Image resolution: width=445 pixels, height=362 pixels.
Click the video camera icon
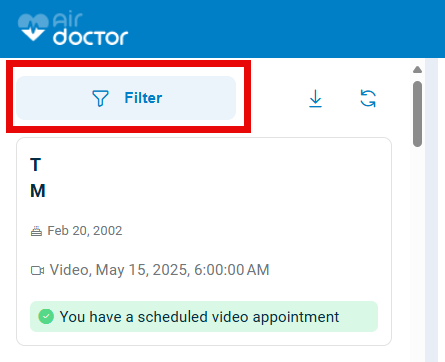[x=37, y=270]
